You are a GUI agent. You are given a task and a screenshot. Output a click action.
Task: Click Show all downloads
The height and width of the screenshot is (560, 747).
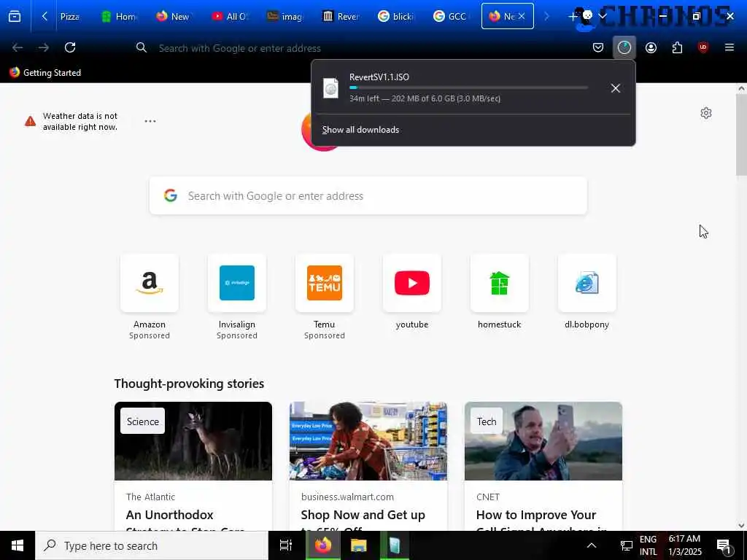(x=360, y=130)
